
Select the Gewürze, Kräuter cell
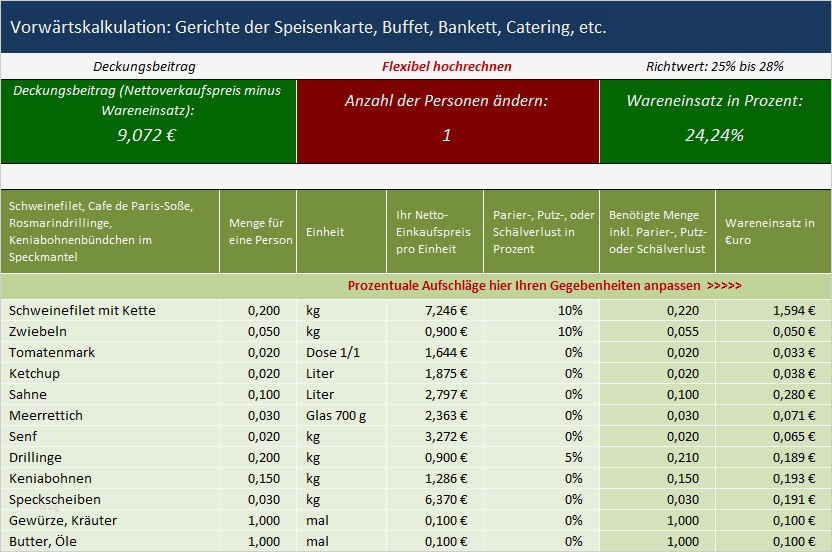tap(110, 521)
